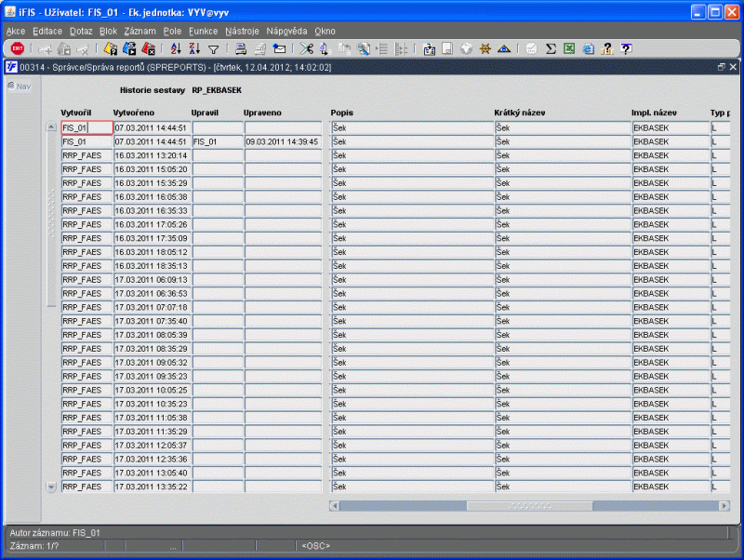744x560 pixels.
Task: Click the enter query folder icon
Action: (x=111, y=48)
